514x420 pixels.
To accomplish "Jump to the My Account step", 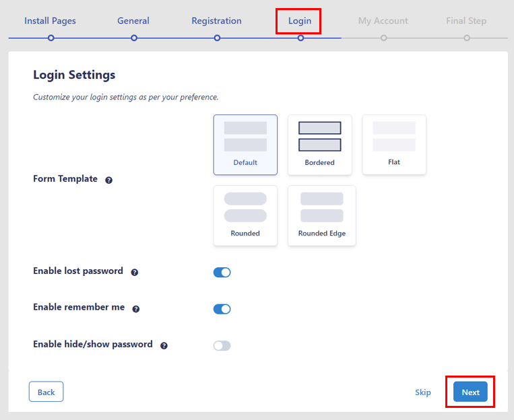I will pos(383,21).
